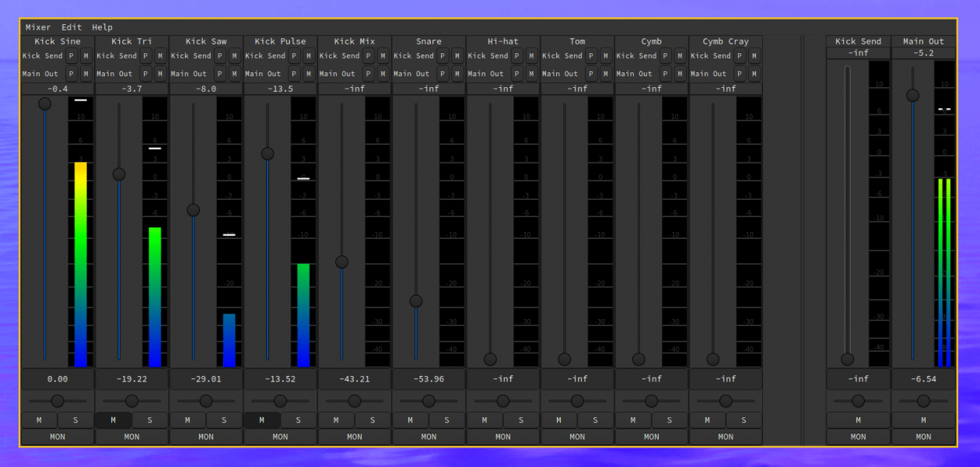Solo the Cymb strip
The image size is (980, 467).
(x=670, y=420)
